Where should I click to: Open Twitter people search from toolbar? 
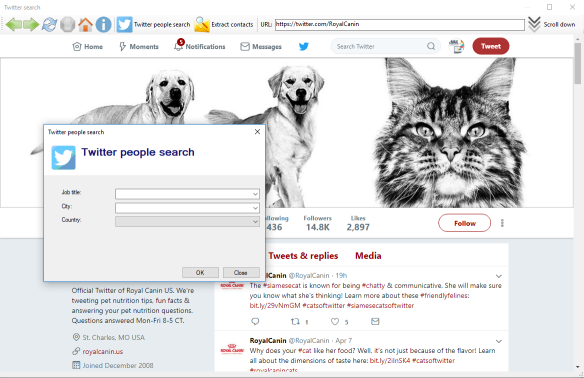coord(153,25)
